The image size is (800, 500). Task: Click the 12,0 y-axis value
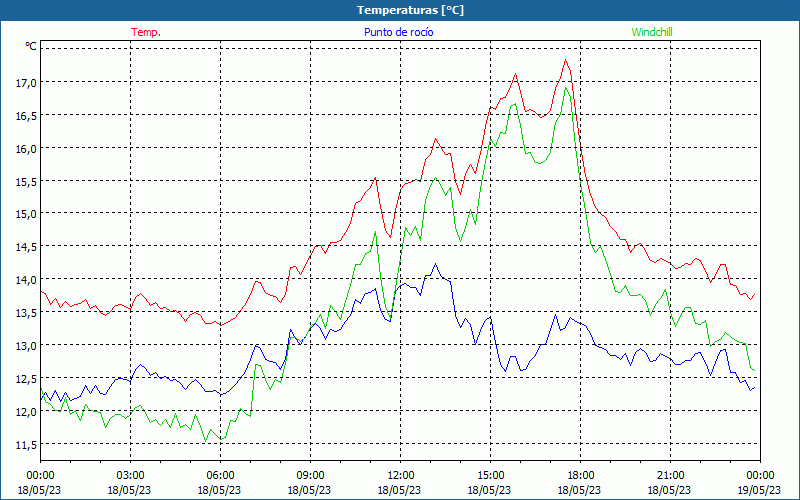[x=26, y=411]
